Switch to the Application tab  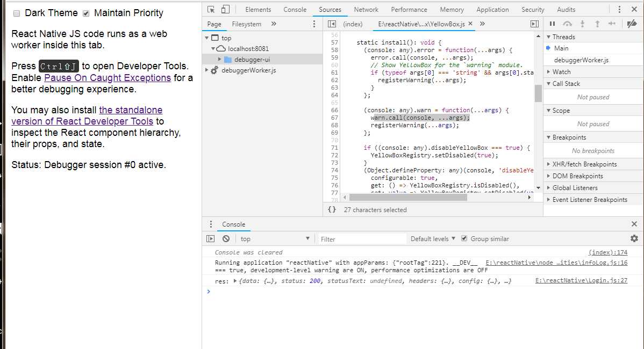492,10
